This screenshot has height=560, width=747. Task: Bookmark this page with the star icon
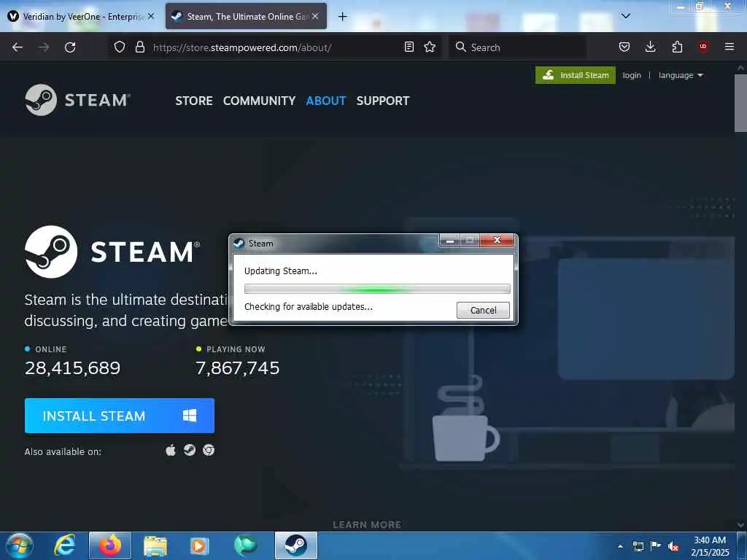[x=430, y=47]
